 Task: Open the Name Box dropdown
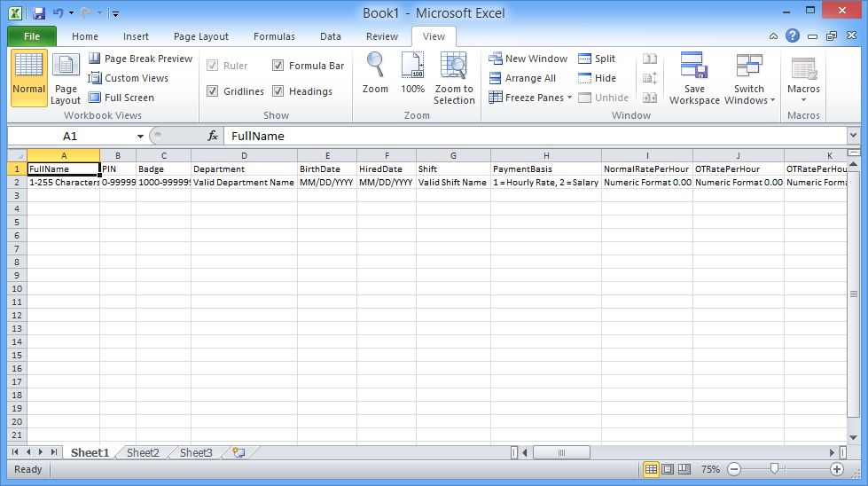pos(140,137)
